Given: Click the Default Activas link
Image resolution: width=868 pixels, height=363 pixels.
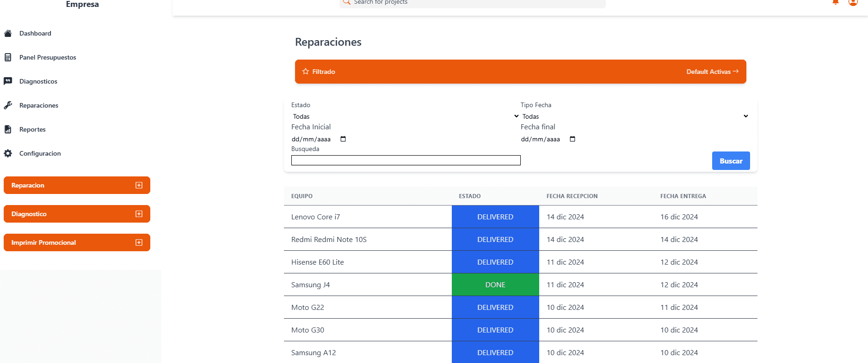Looking at the screenshot, I should point(712,72).
